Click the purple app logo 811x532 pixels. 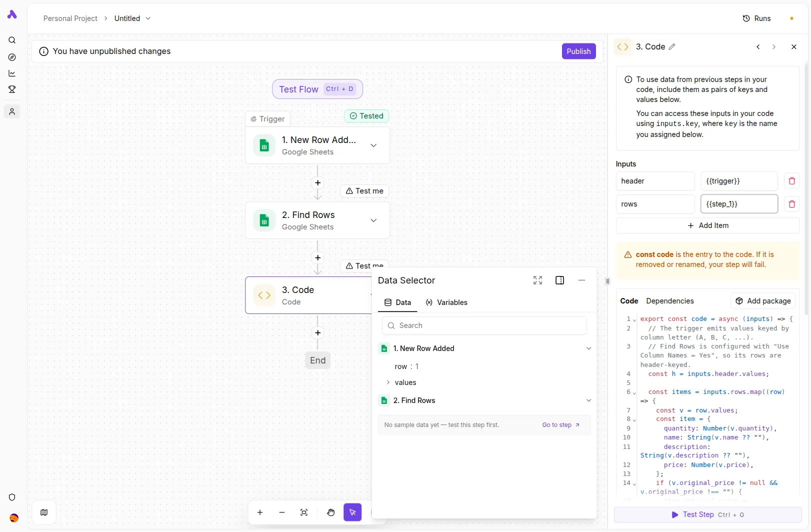(12, 15)
